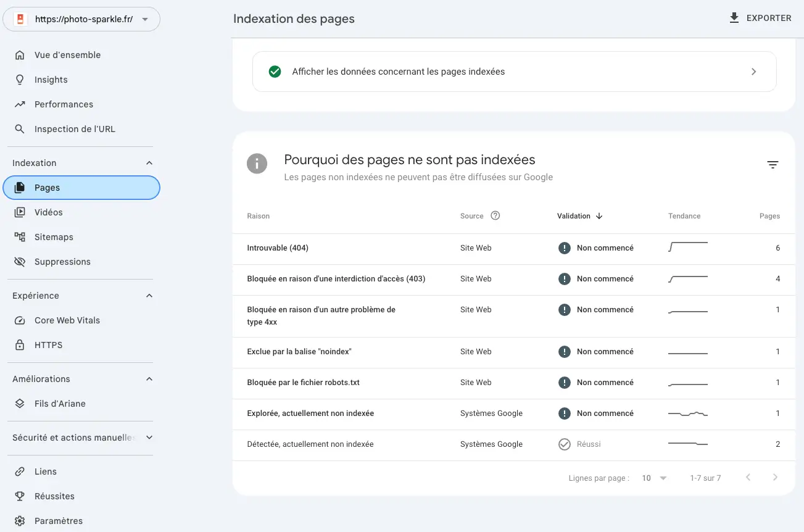Open the Paramètres menu item

pos(81,521)
